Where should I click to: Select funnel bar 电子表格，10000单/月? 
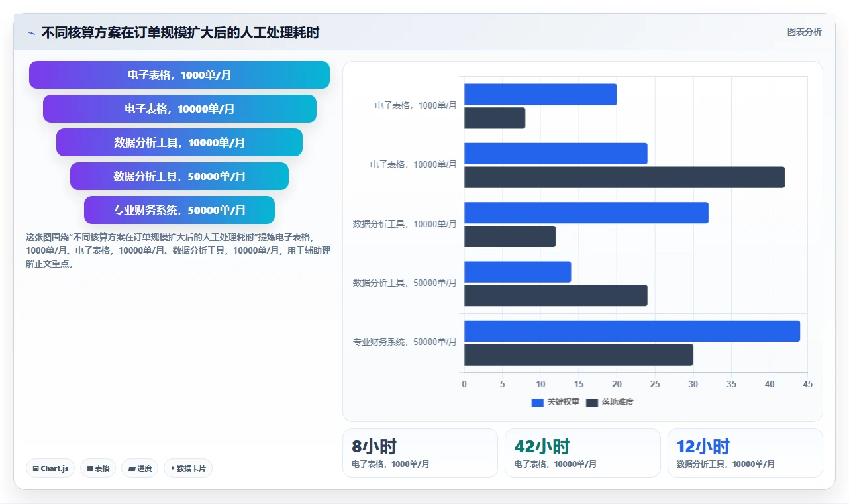click(179, 109)
